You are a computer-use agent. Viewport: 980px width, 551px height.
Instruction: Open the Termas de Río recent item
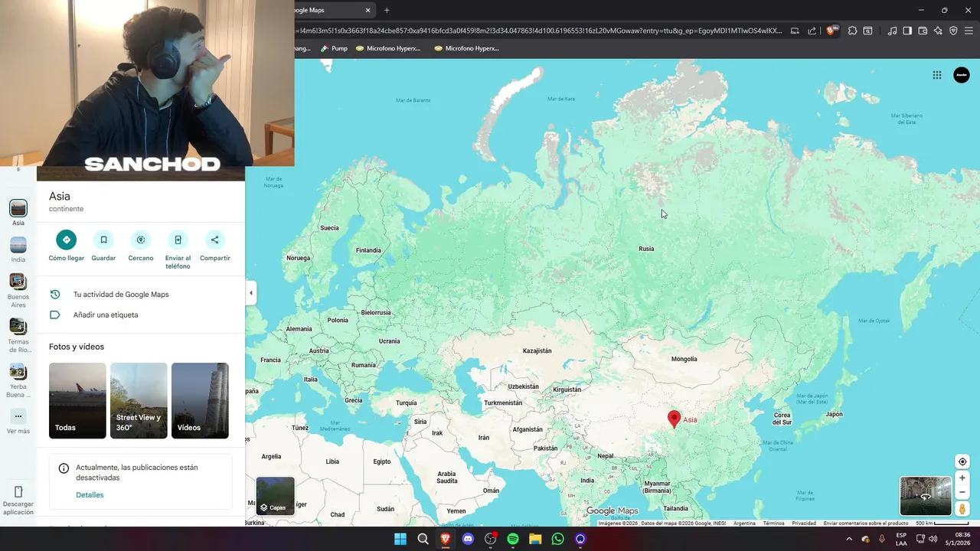coord(18,336)
